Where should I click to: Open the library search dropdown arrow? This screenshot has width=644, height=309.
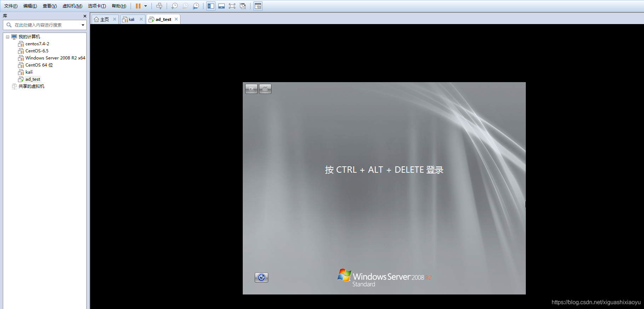tap(83, 25)
